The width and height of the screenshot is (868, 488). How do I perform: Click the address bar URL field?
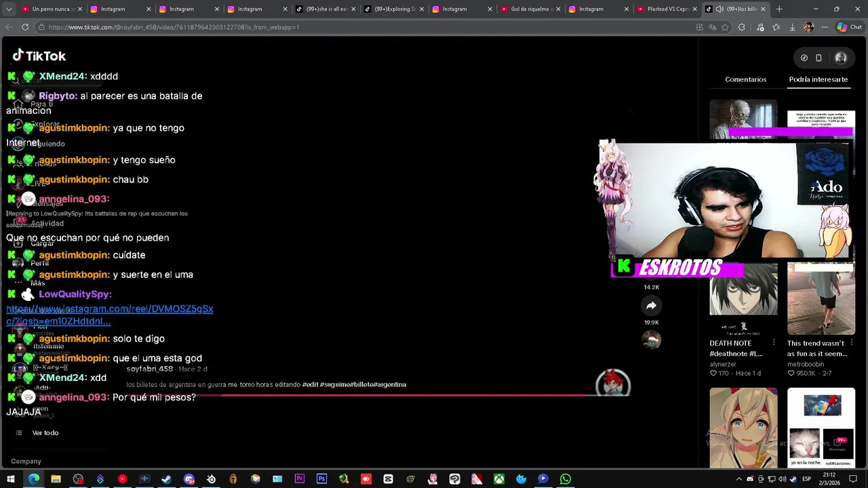tap(366, 27)
